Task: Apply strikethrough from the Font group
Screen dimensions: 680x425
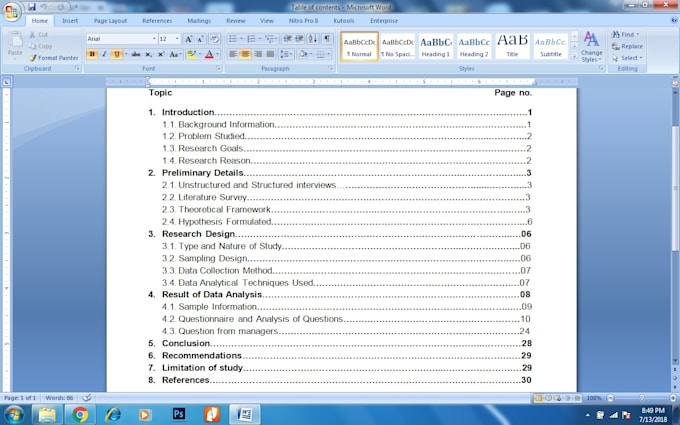Action: [x=134, y=54]
